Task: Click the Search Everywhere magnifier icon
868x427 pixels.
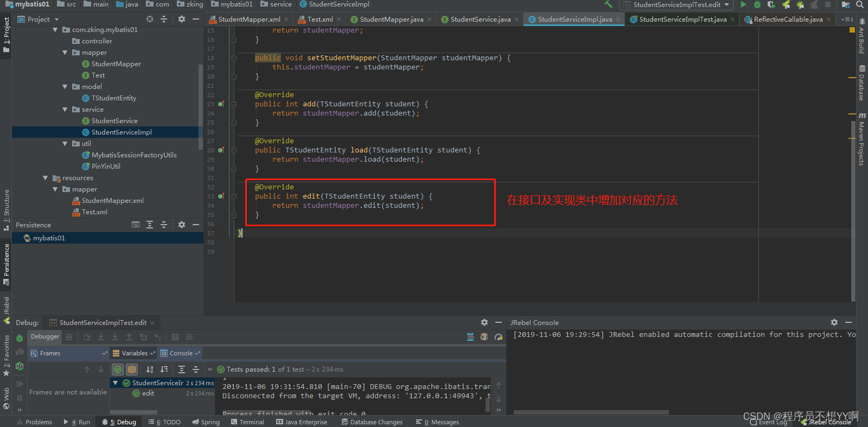Action: click(860, 4)
